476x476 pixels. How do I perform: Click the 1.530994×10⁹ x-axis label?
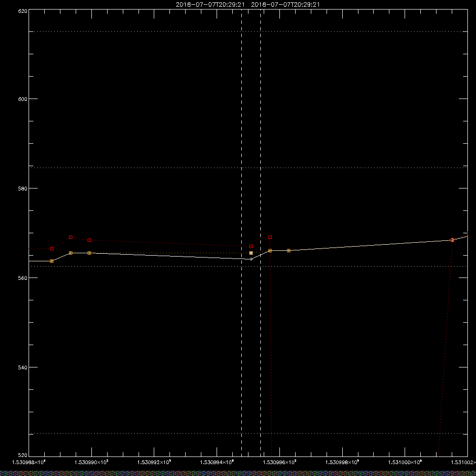pyautogui.click(x=217, y=462)
